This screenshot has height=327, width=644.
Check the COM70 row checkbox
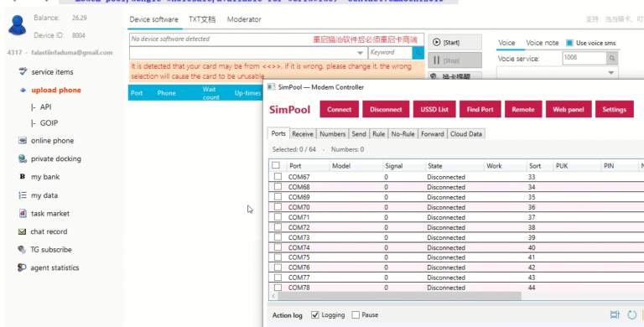[x=278, y=206]
